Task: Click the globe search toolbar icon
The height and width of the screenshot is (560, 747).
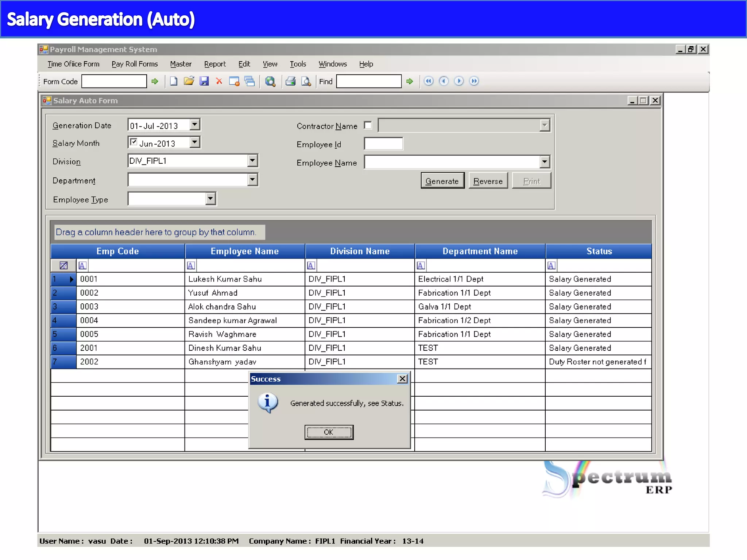Action: pyautogui.click(x=270, y=81)
